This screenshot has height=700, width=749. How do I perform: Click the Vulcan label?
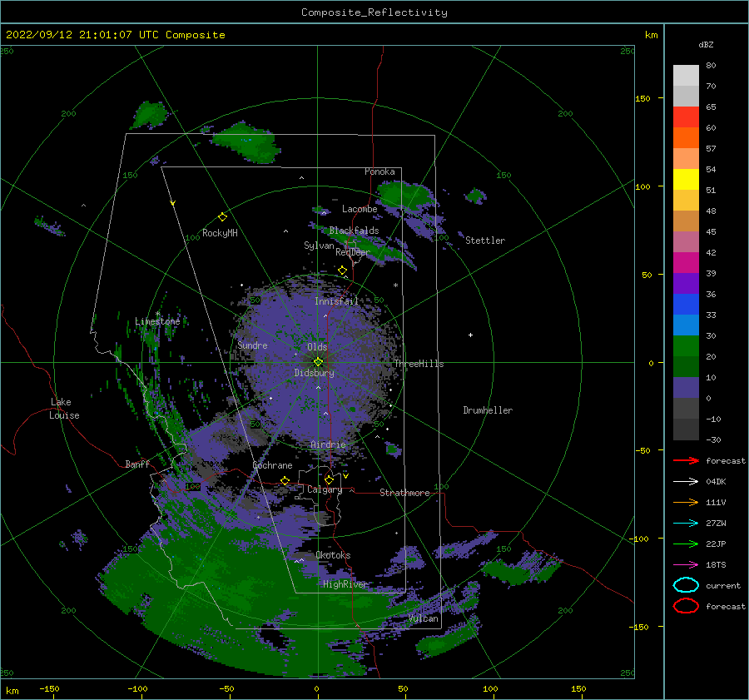(x=424, y=618)
